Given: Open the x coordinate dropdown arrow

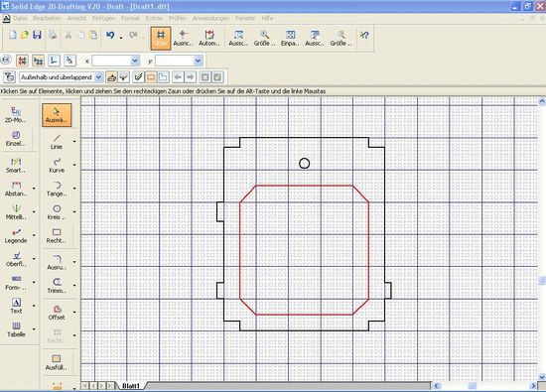Looking at the screenshot, I should (135, 61).
